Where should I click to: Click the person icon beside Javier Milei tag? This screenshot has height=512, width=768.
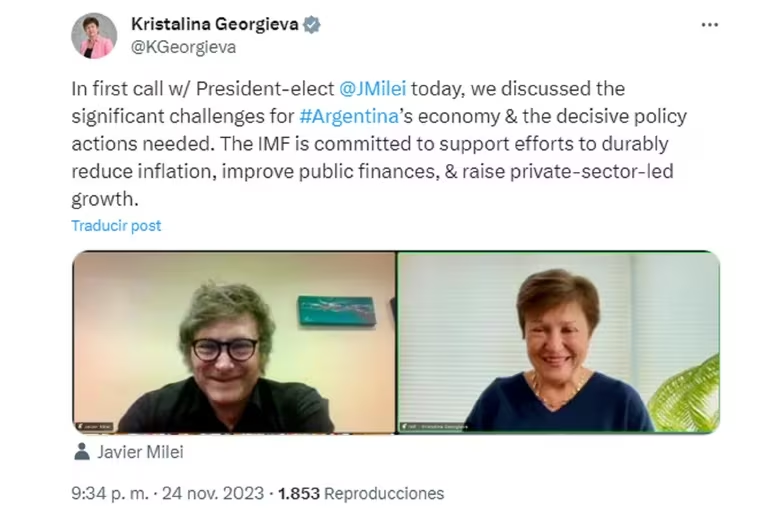click(x=82, y=452)
